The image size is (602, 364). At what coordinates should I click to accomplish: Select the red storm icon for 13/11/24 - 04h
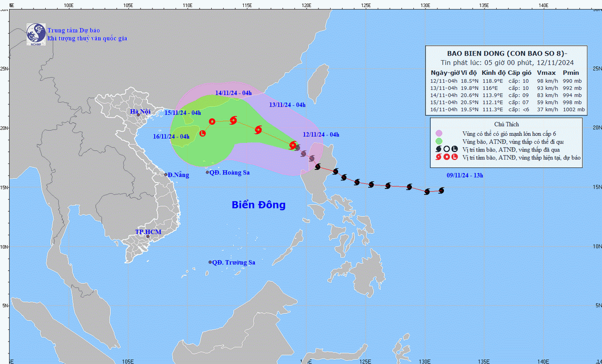pos(258,130)
